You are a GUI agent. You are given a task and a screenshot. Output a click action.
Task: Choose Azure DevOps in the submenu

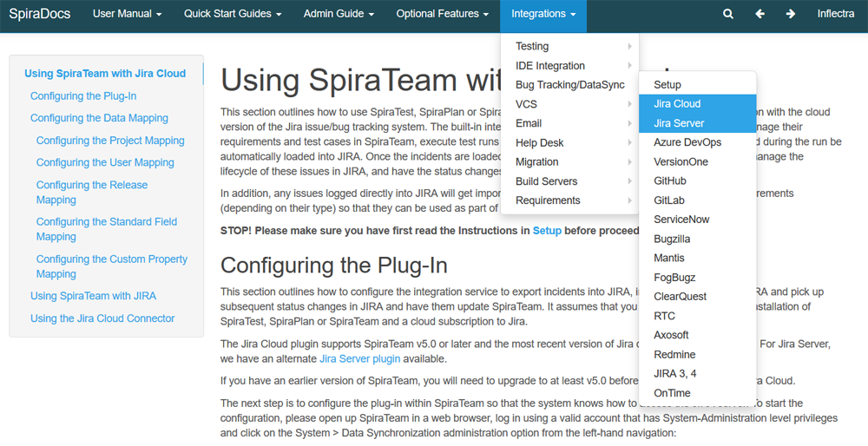687,142
